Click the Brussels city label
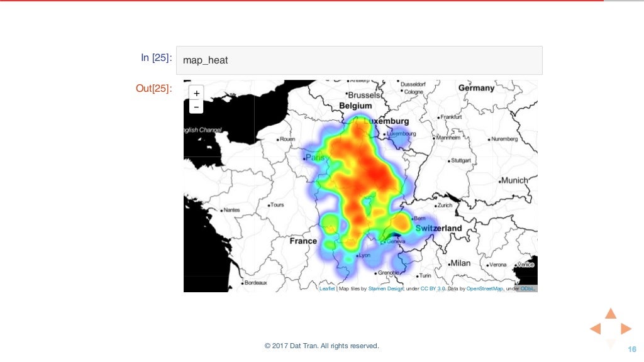The image size is (644, 362). pos(364,95)
